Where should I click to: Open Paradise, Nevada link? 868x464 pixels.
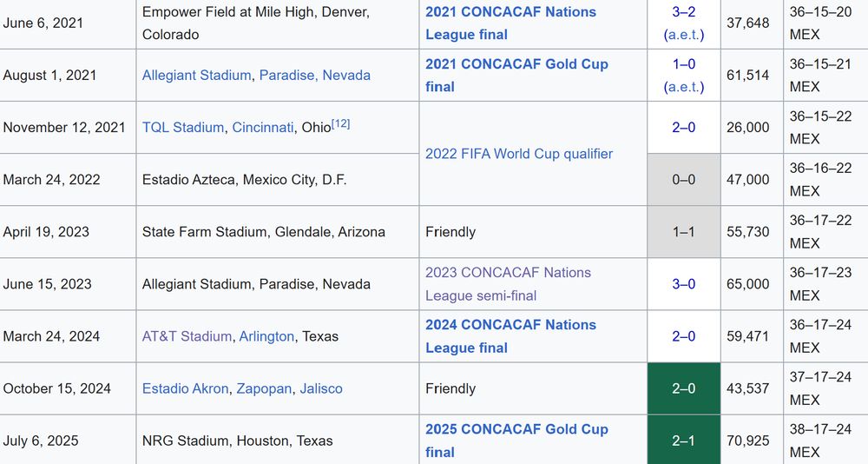point(315,76)
